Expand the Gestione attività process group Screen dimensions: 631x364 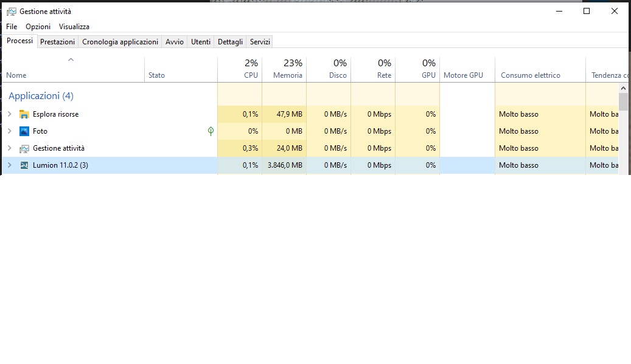(x=10, y=148)
